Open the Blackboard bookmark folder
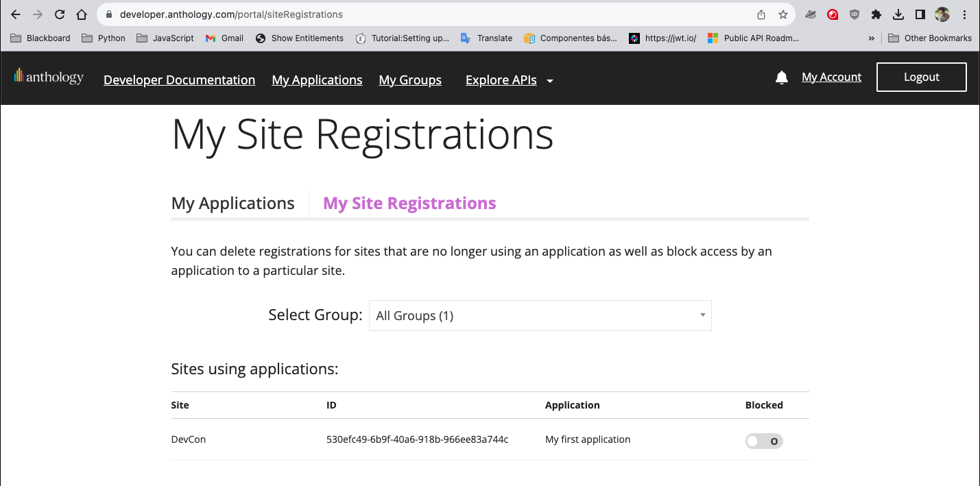 click(x=40, y=38)
